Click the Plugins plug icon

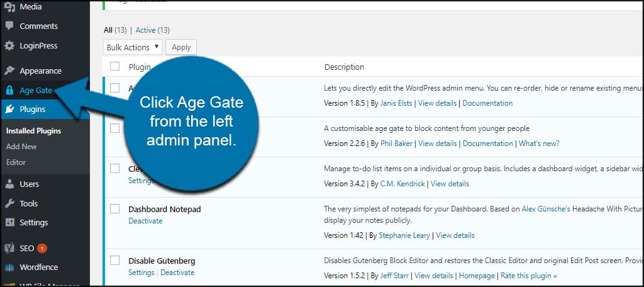(x=9, y=110)
